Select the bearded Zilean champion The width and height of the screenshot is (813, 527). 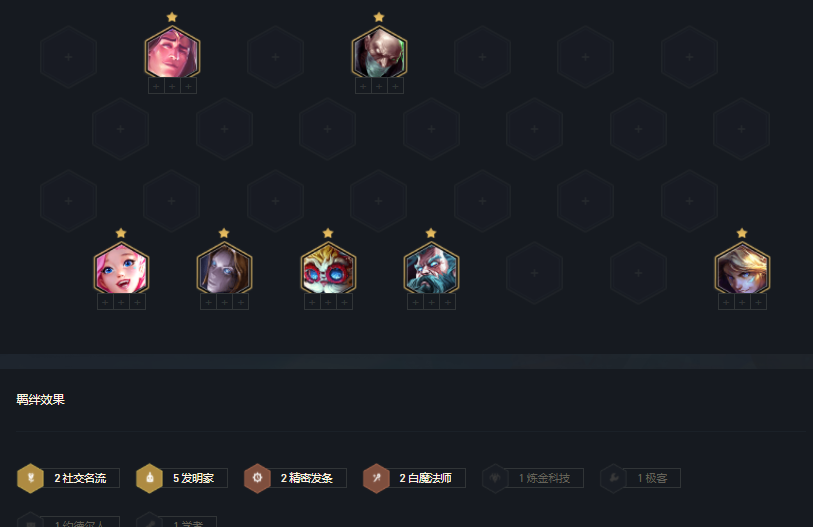click(431, 269)
